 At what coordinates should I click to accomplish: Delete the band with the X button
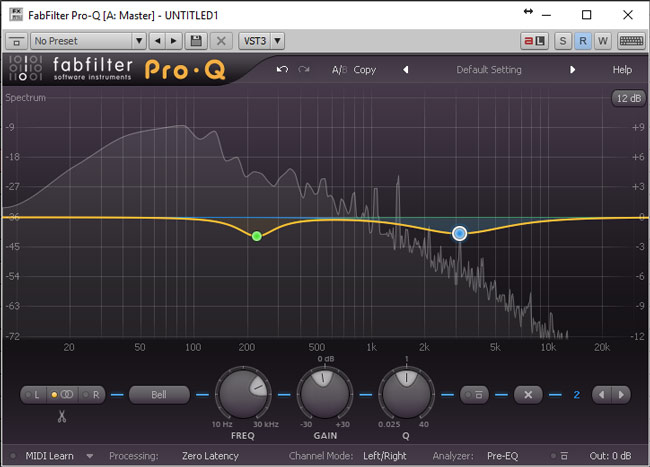[x=528, y=394]
